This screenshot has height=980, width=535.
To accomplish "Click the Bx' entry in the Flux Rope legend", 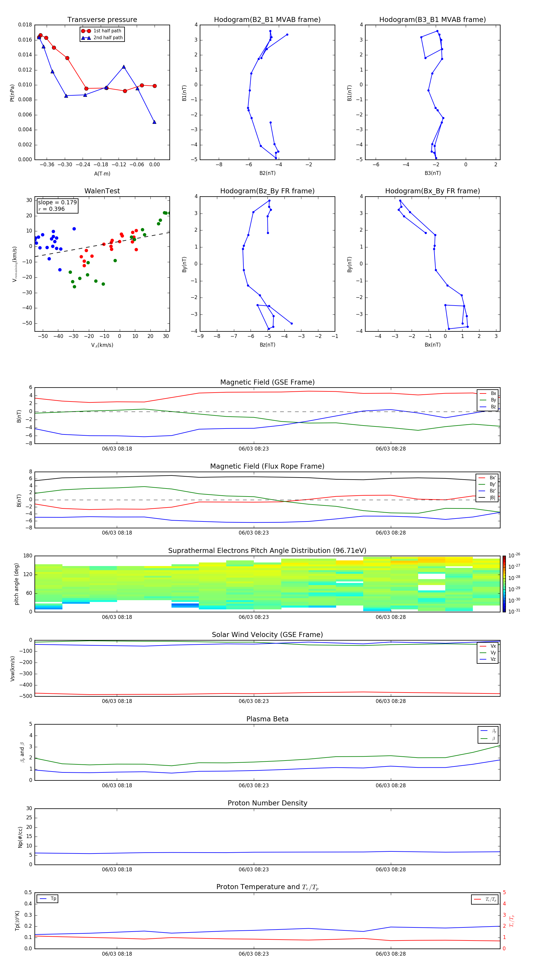I will click(x=487, y=478).
